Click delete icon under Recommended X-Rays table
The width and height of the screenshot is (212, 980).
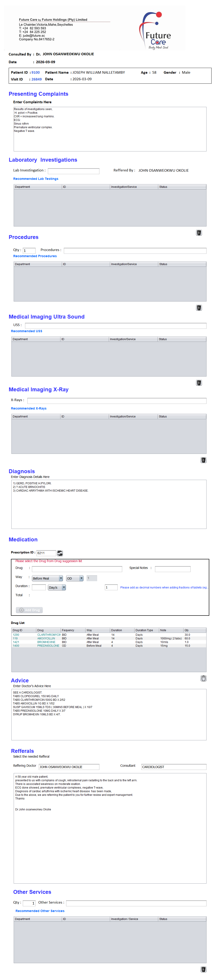click(x=203, y=460)
